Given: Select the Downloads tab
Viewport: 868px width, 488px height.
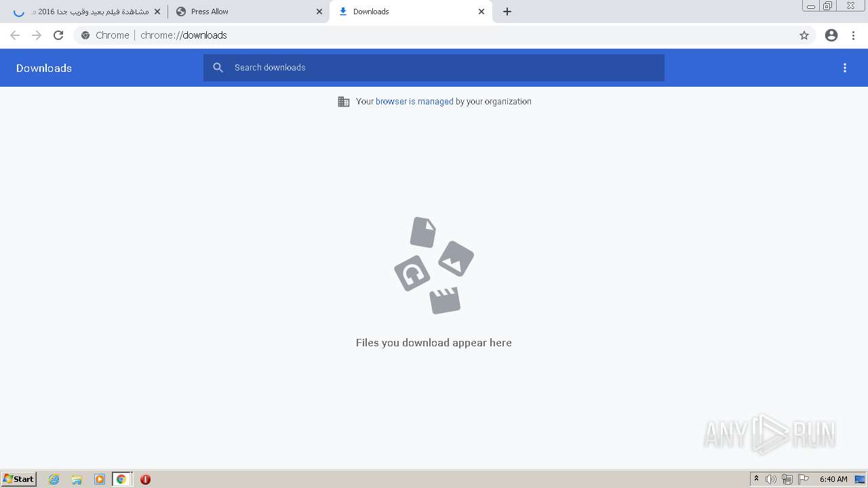Looking at the screenshot, I should [x=410, y=12].
